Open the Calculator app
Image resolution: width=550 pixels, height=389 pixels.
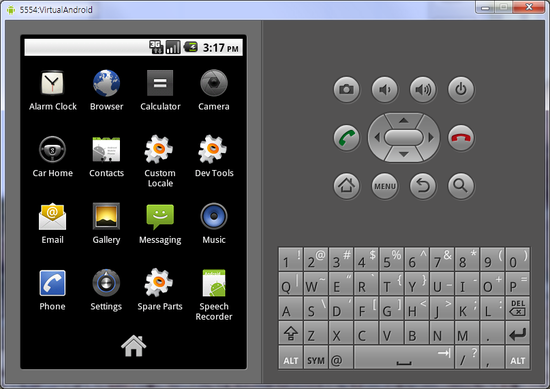click(x=160, y=90)
